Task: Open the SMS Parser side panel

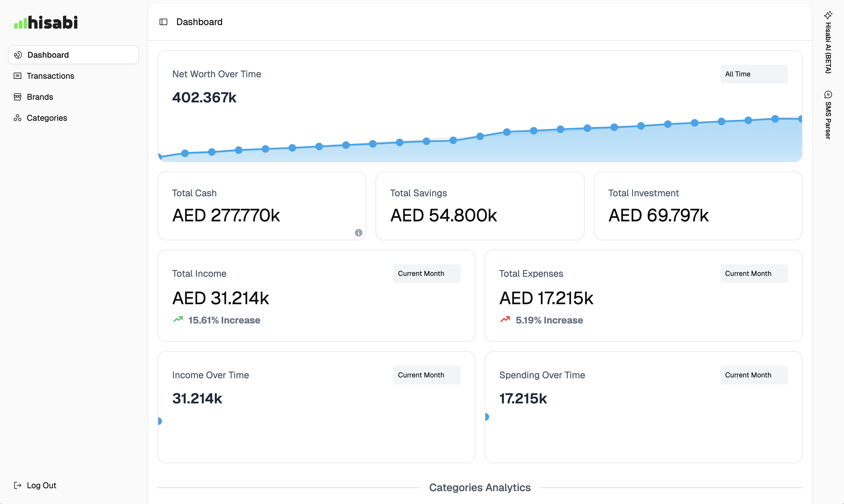Action: pos(828,120)
